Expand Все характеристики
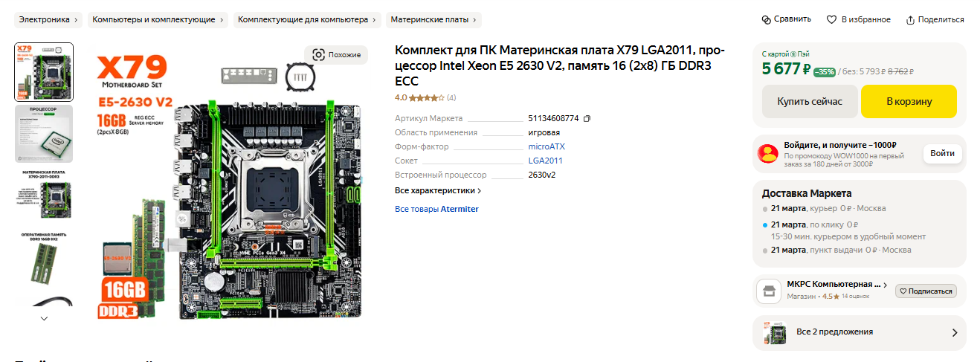This screenshot has width=980, height=362. click(x=438, y=191)
